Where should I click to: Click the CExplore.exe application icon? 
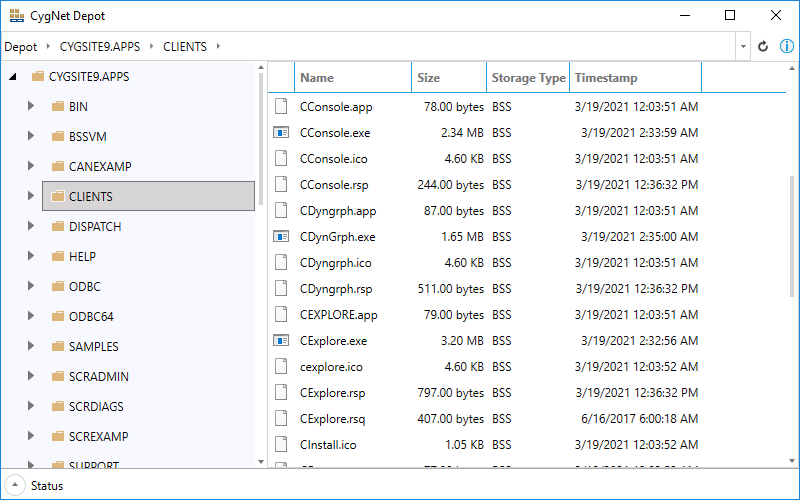pyautogui.click(x=281, y=341)
